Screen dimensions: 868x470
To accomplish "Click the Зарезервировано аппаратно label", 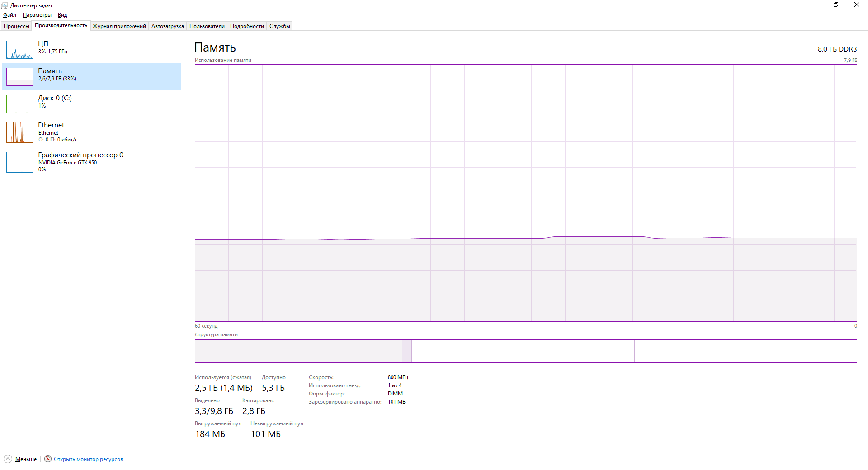I will [345, 402].
